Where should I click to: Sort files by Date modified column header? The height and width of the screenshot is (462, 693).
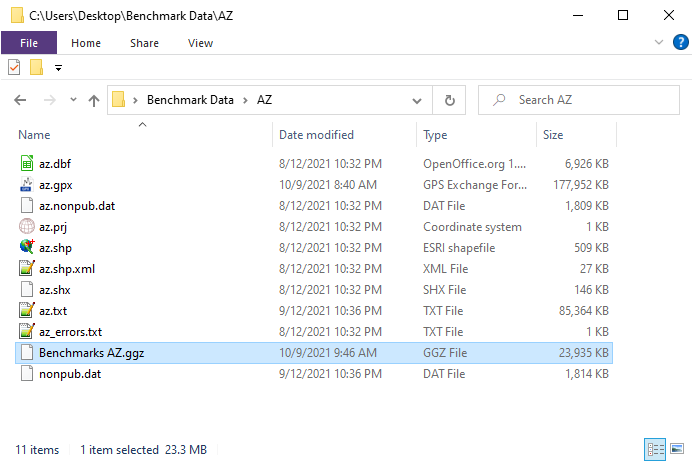316,135
